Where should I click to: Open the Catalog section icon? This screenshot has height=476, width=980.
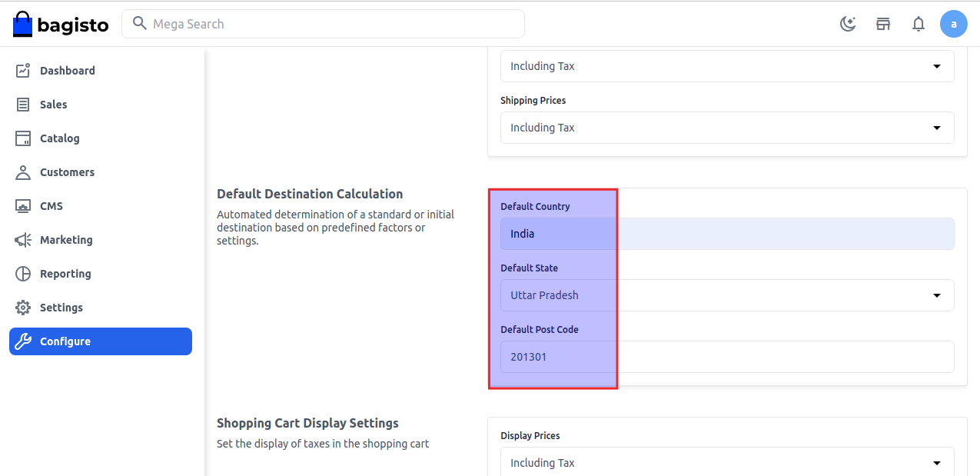click(24, 138)
